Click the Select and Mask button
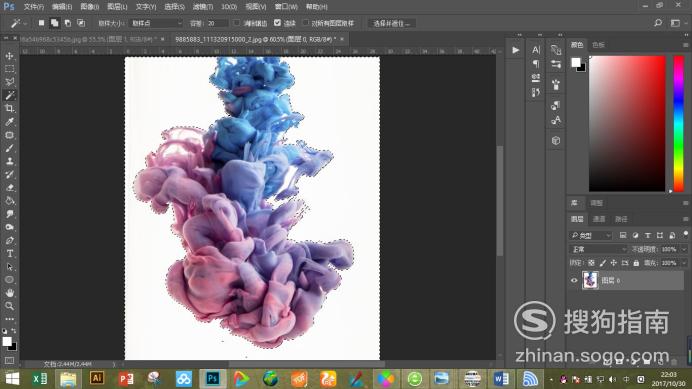Viewport: 692px width, 389px height. 391,23
